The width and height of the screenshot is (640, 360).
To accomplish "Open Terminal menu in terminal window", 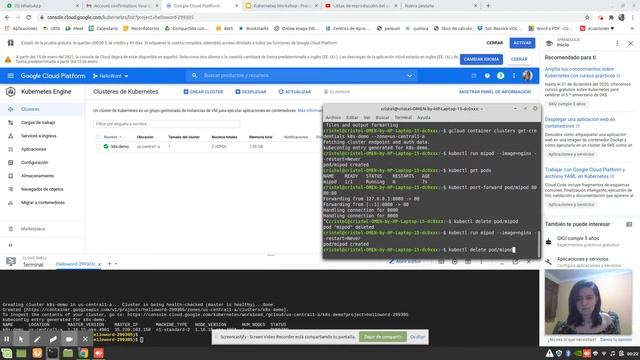I will coord(403,118).
